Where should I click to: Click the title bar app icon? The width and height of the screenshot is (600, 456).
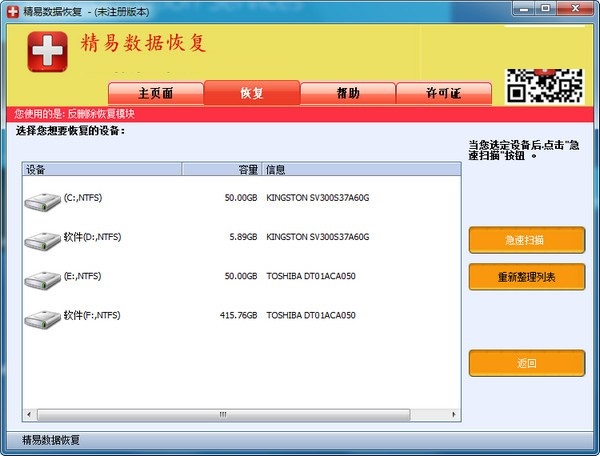pos(13,11)
